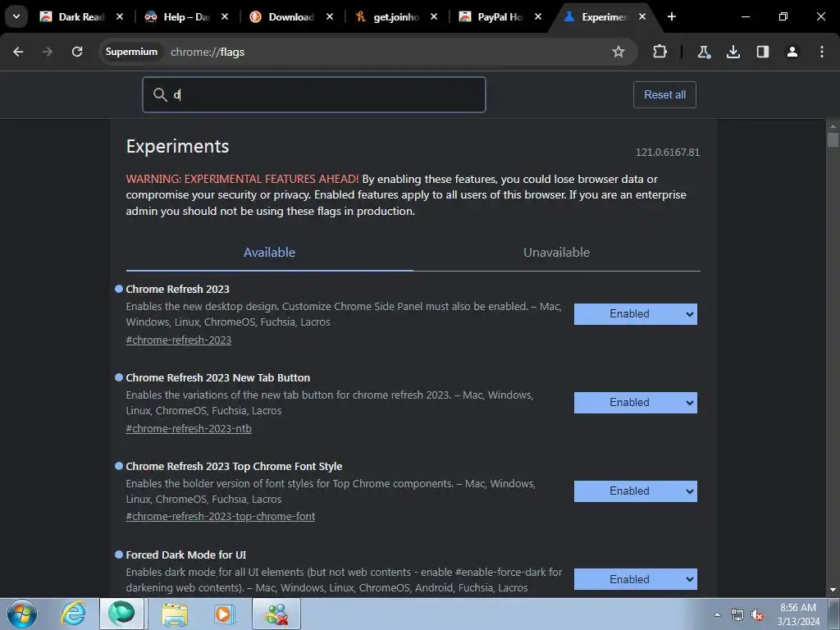This screenshot has width=840, height=630.
Task: Open the profile avatar icon
Action: [792, 52]
